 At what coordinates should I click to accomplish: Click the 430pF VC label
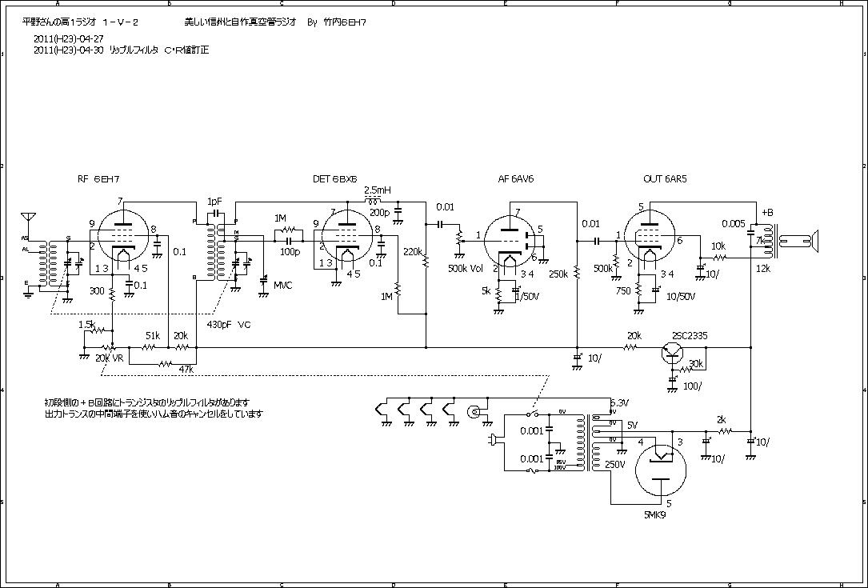229,325
